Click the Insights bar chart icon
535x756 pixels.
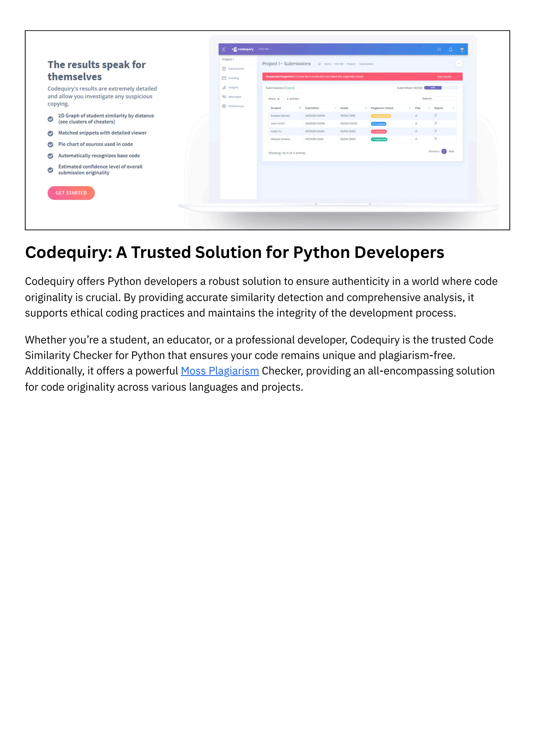tap(224, 87)
